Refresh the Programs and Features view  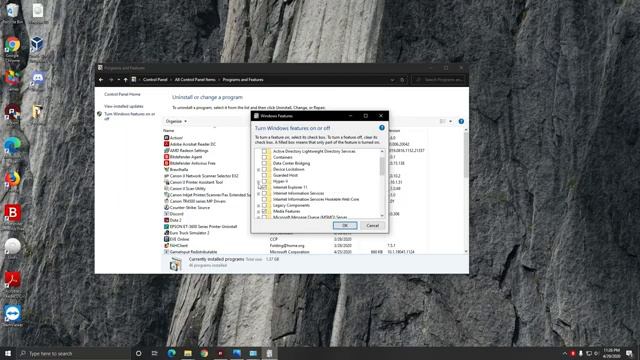click(402, 80)
